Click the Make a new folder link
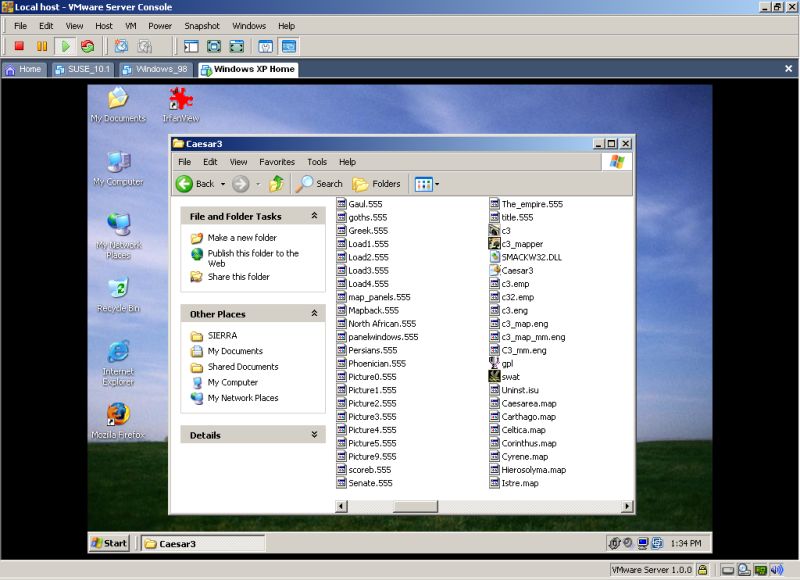Image resolution: width=800 pixels, height=580 pixels. (x=241, y=238)
